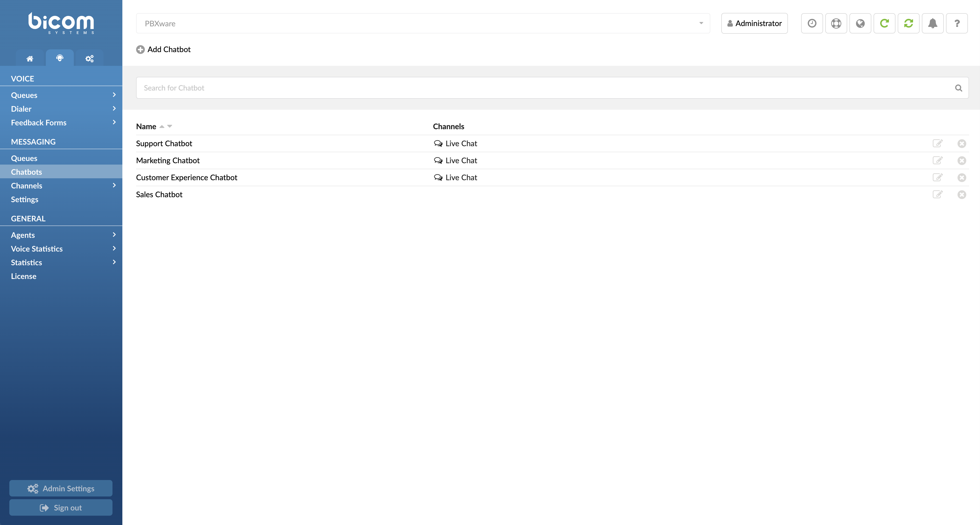Expand Dialer submenu chevron
Viewport: 980px width, 525px height.
114,108
